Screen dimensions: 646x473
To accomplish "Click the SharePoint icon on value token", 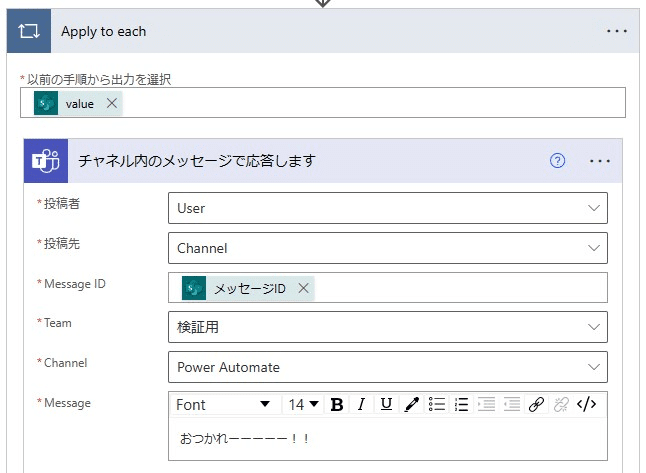I will click(x=46, y=103).
